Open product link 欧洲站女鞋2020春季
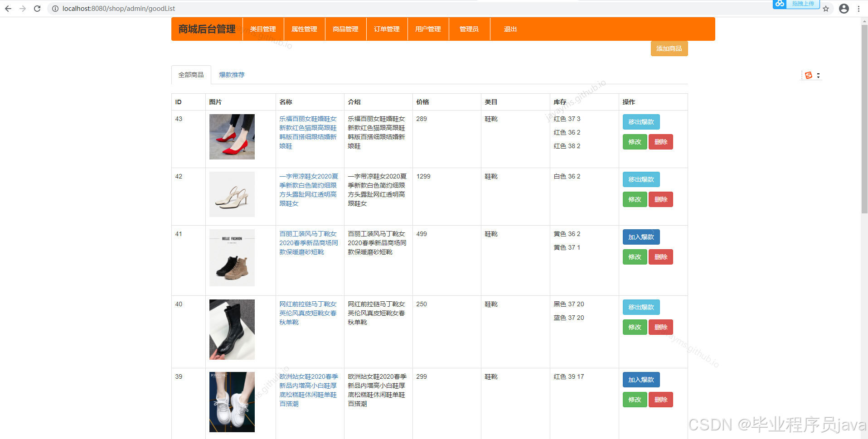 click(309, 390)
